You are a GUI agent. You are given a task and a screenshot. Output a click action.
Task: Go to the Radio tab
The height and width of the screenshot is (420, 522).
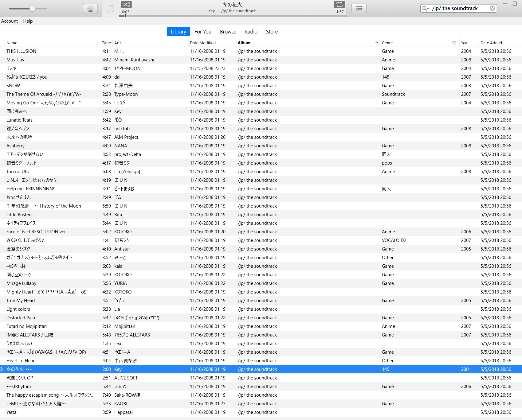pos(251,32)
